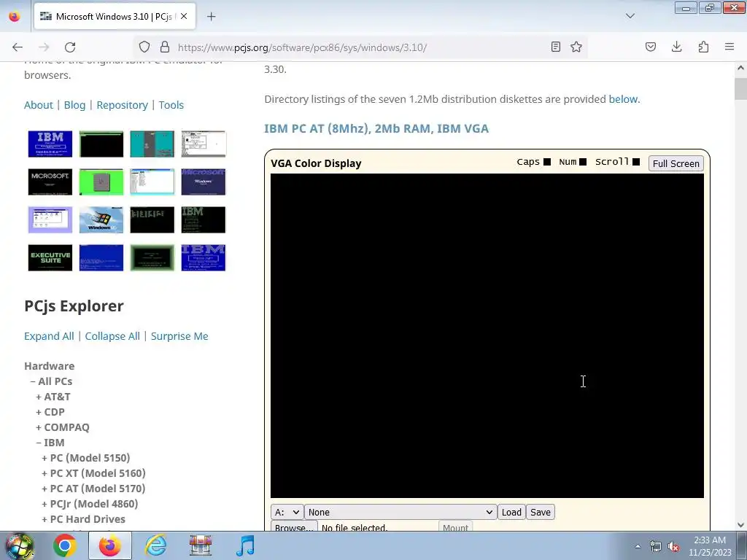Click the Browse file button
Image resolution: width=747 pixels, height=560 pixels.
pyautogui.click(x=294, y=526)
